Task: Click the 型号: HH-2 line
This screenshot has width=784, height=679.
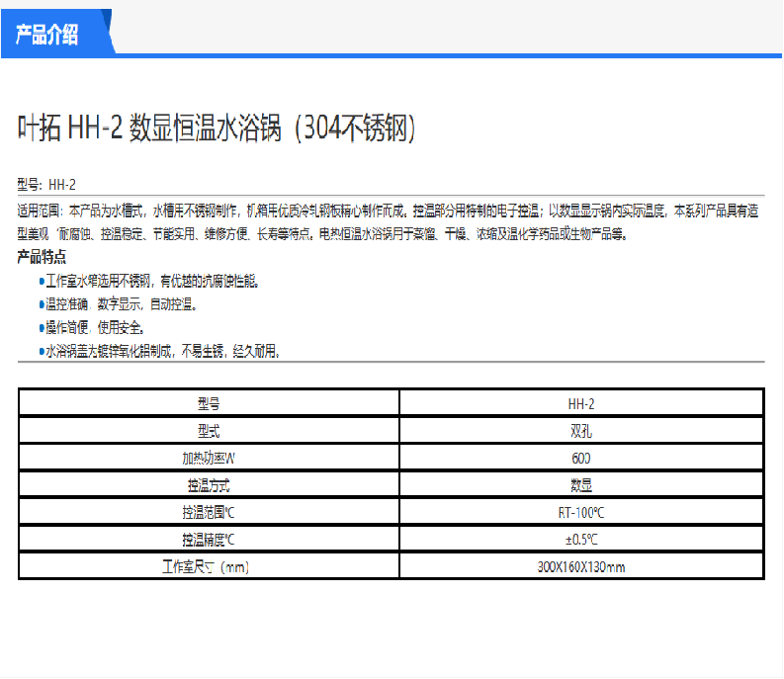Action: pyautogui.click(x=46, y=185)
